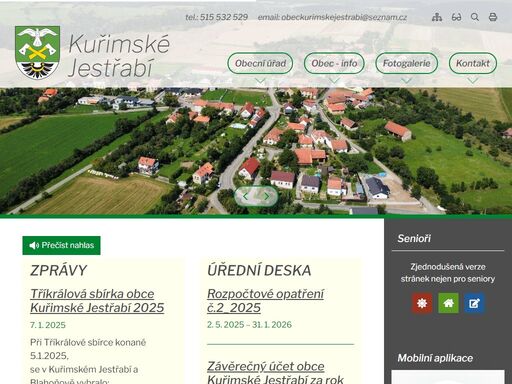
Task: Click phone number 515 532 529
Action: tap(224, 17)
